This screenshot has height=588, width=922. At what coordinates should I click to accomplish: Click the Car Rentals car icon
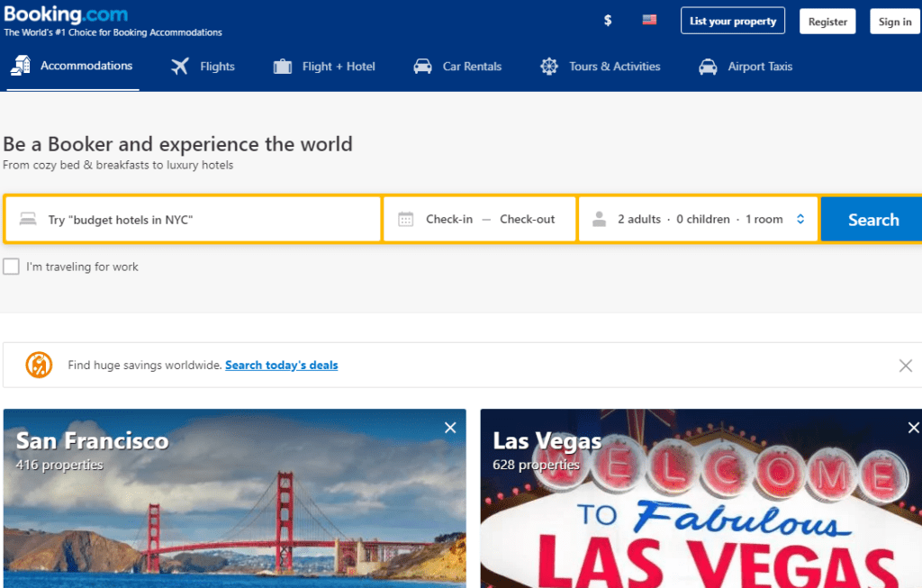422,67
